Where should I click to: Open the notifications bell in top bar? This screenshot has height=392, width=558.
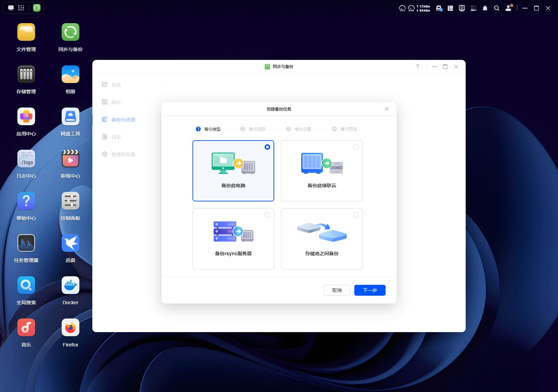point(485,8)
